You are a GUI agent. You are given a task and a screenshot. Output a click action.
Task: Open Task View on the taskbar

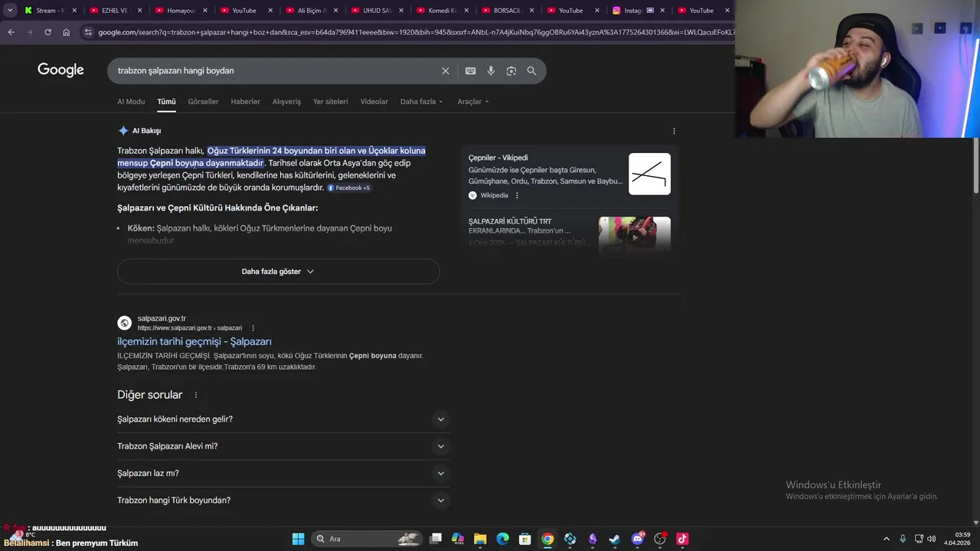pos(436,539)
